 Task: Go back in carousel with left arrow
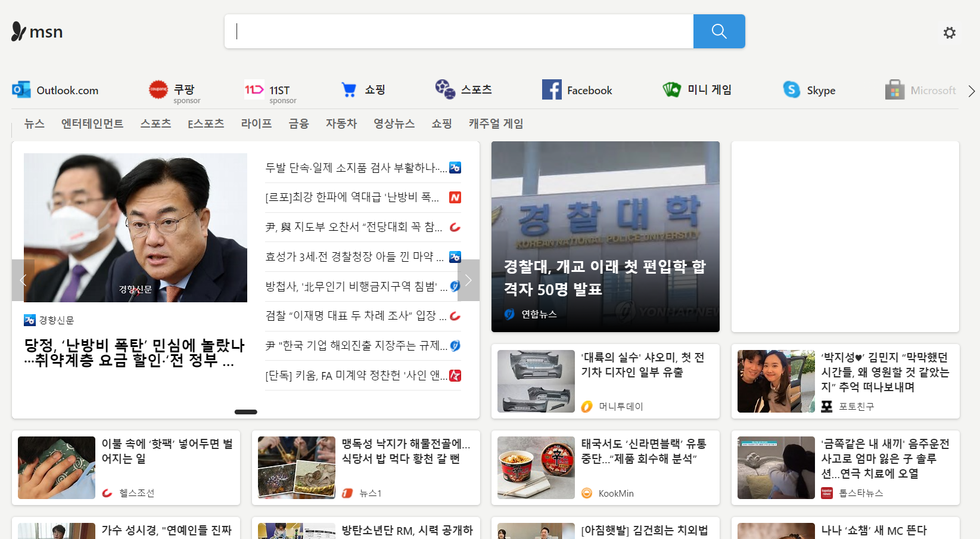(x=23, y=280)
